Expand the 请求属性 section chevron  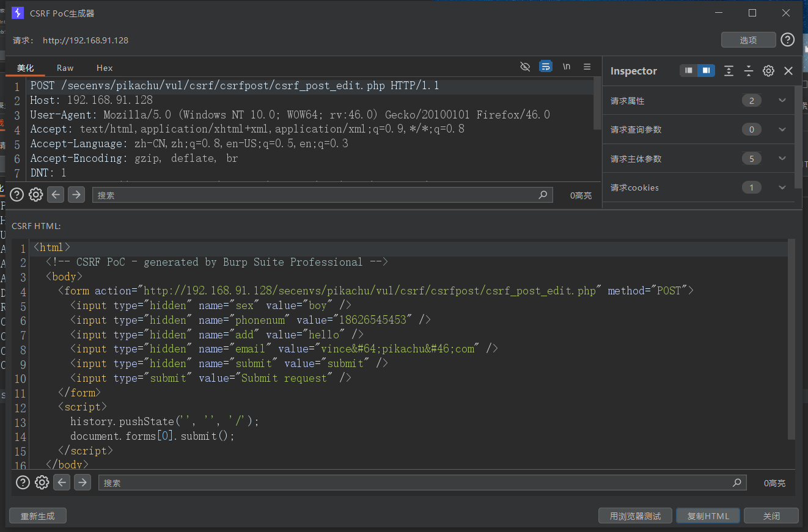point(782,101)
